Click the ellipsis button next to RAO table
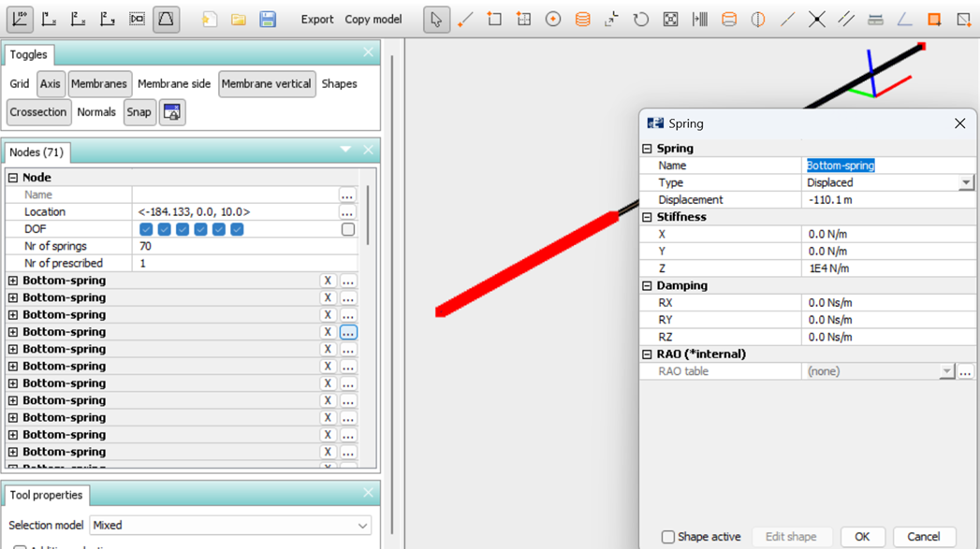Image resolution: width=980 pixels, height=549 pixels. pyautogui.click(x=966, y=371)
